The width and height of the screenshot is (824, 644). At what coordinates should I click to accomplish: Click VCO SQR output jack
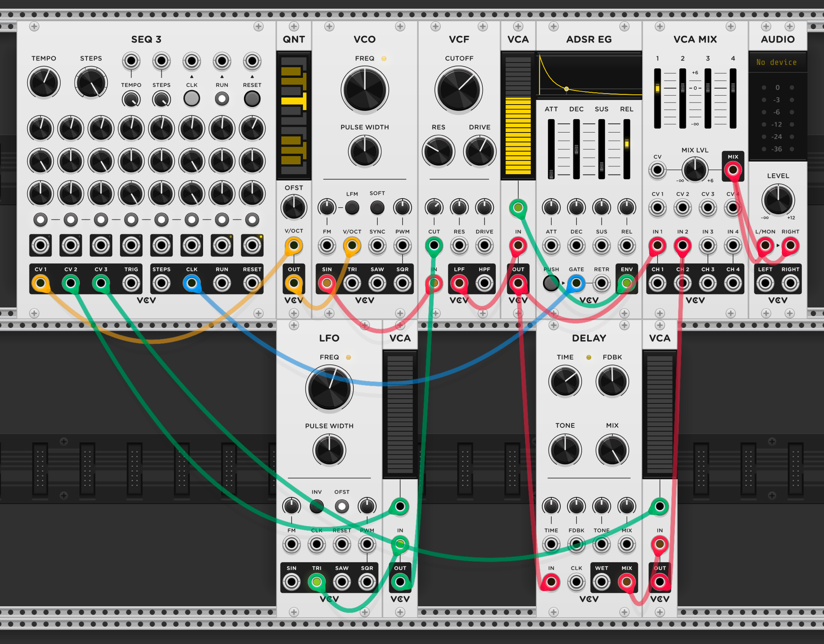[403, 283]
